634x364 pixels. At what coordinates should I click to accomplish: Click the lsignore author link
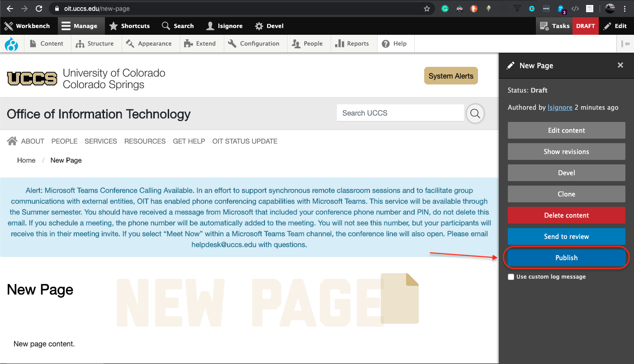pyautogui.click(x=560, y=107)
